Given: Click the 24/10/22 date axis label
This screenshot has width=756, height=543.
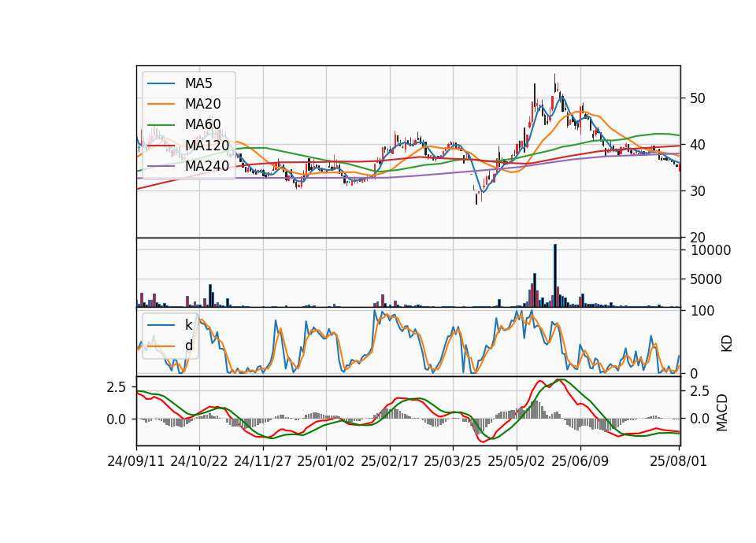Looking at the screenshot, I should click(199, 461).
